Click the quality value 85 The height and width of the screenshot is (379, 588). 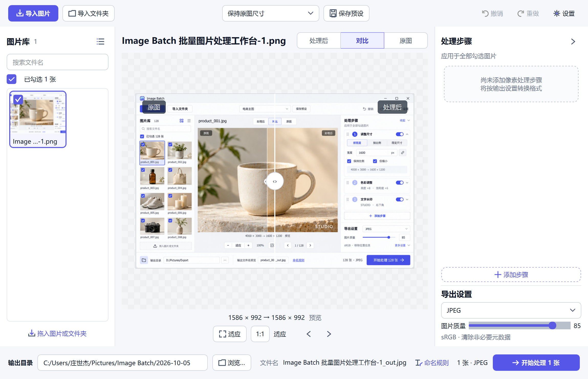577,326
